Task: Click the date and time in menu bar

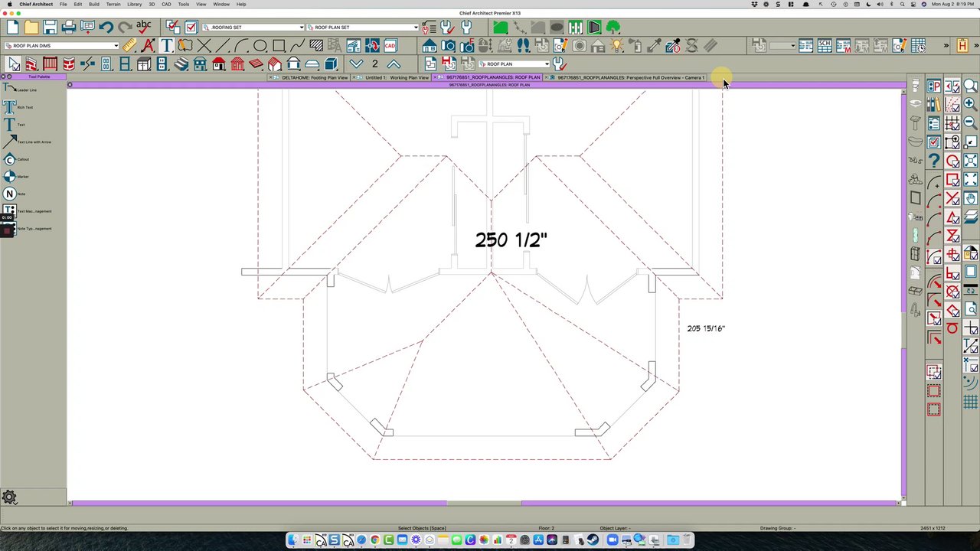Action: pyautogui.click(x=952, y=4)
